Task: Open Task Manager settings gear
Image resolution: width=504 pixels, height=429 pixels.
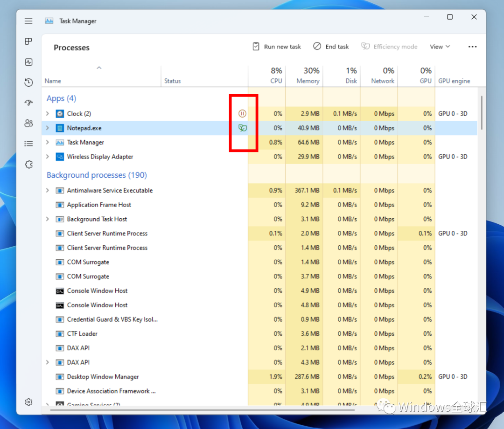Action: 28,402
